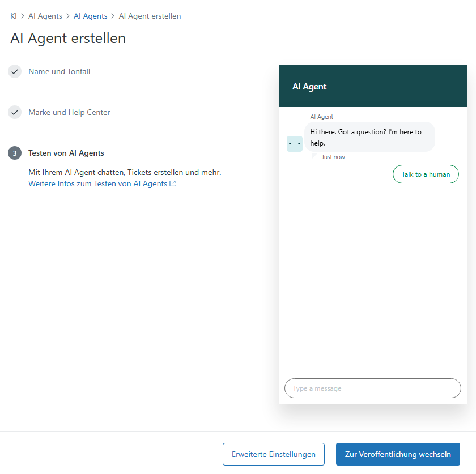This screenshot has height=474, width=476.
Task: Open Erweiterte Einstellungen
Action: pos(274,454)
